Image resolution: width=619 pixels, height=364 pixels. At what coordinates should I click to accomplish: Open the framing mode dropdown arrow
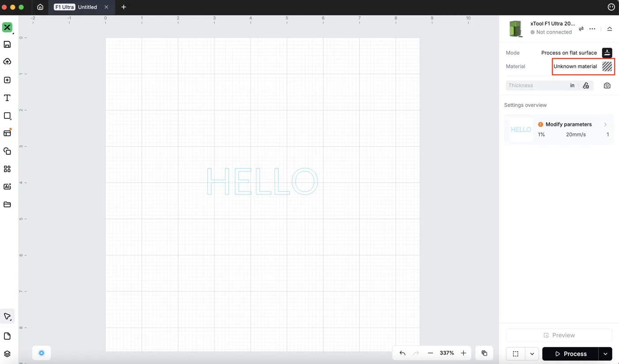[532, 354]
